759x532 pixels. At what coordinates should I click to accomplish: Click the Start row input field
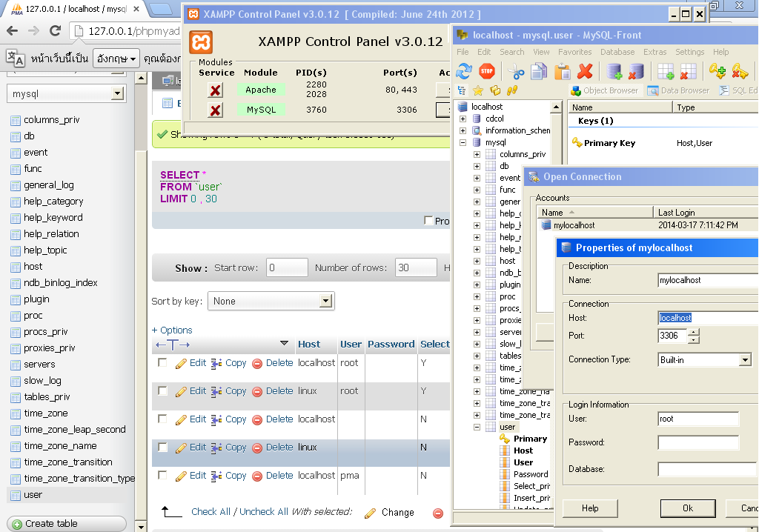[287, 268]
